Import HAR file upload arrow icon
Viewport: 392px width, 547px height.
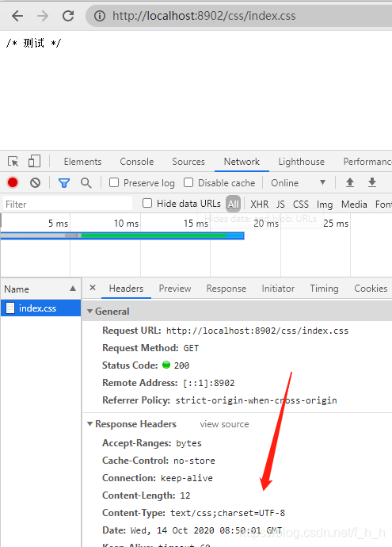point(350,182)
